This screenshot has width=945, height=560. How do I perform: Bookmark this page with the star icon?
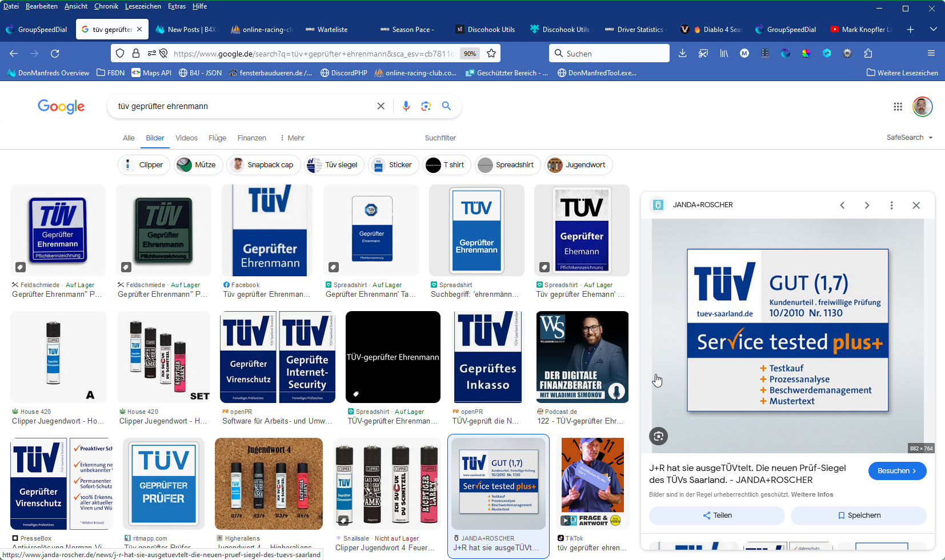click(x=491, y=53)
